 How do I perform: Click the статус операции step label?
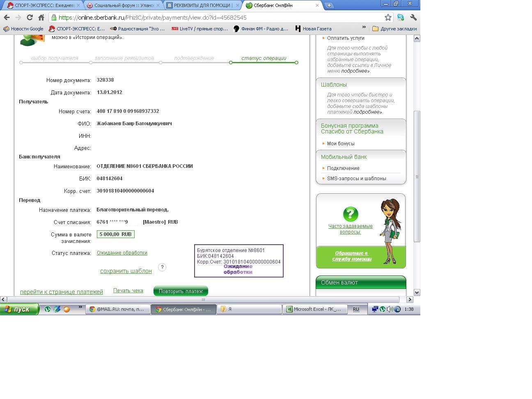(x=264, y=58)
